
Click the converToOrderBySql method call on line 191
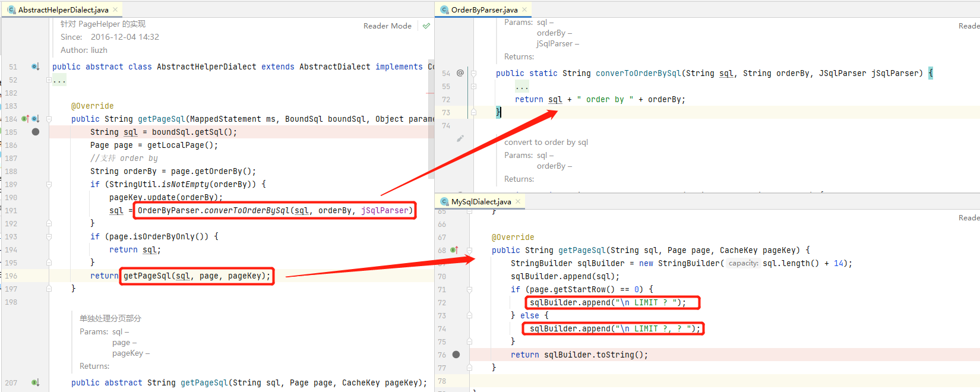246,210
